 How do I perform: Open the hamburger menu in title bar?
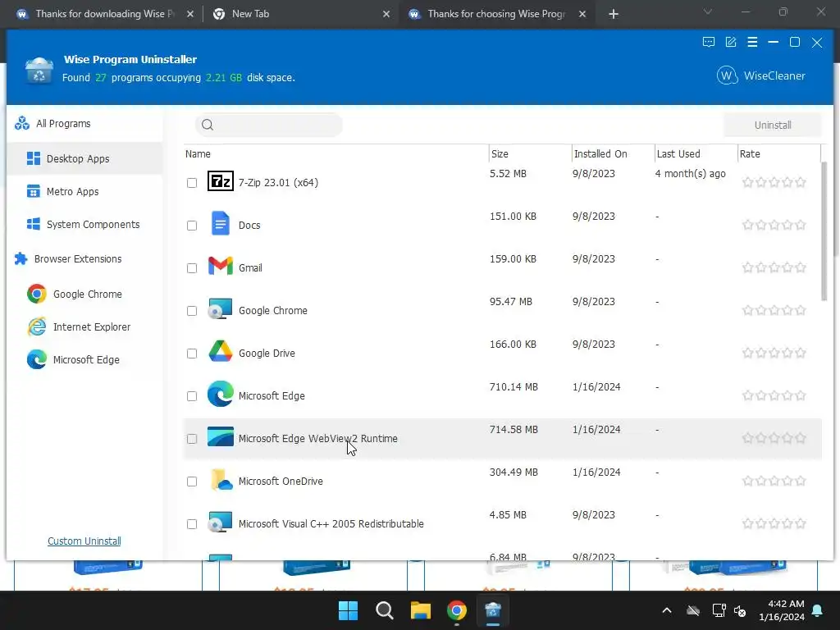[752, 43]
